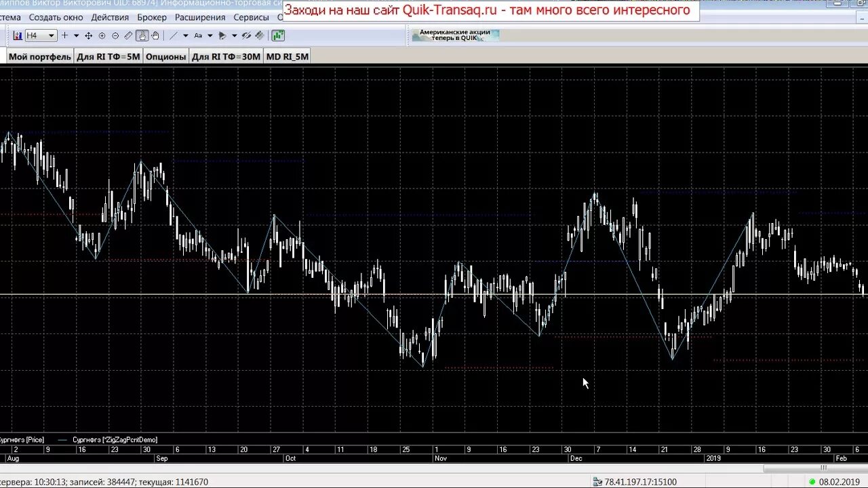Click the 08.02.2019 date in status bar

(x=840, y=482)
